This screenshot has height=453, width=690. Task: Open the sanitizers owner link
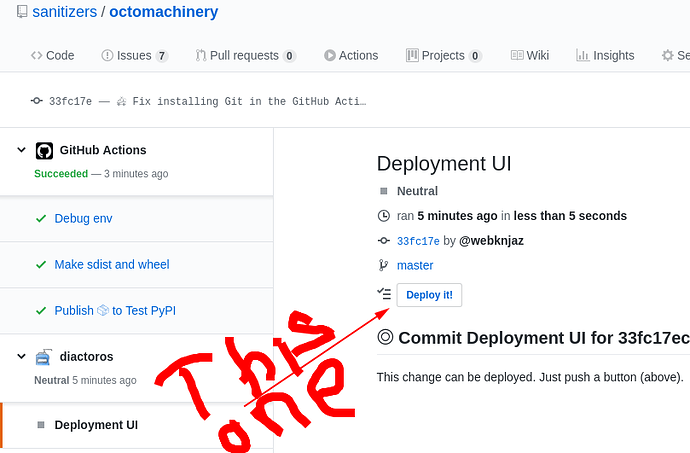point(65,12)
